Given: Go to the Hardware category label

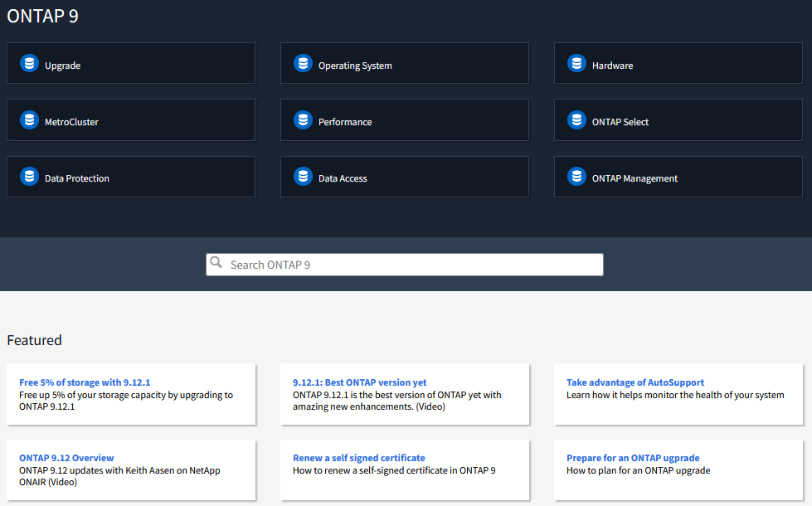Looking at the screenshot, I should click(612, 66).
